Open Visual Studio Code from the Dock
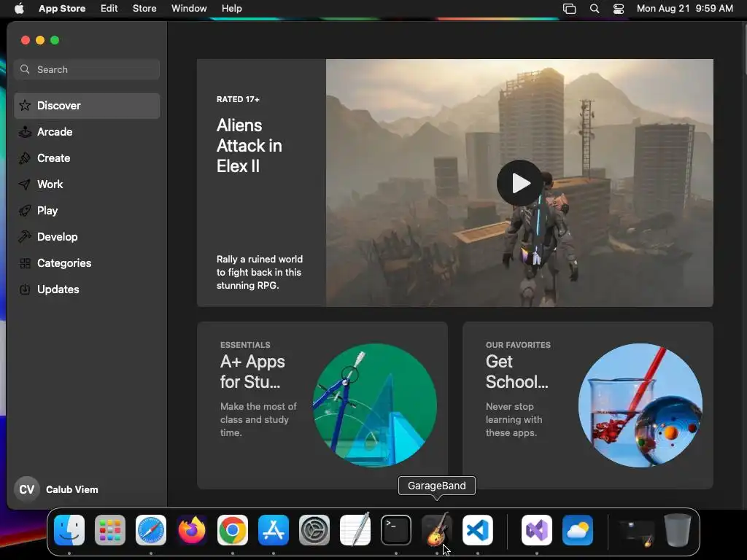 point(478,530)
